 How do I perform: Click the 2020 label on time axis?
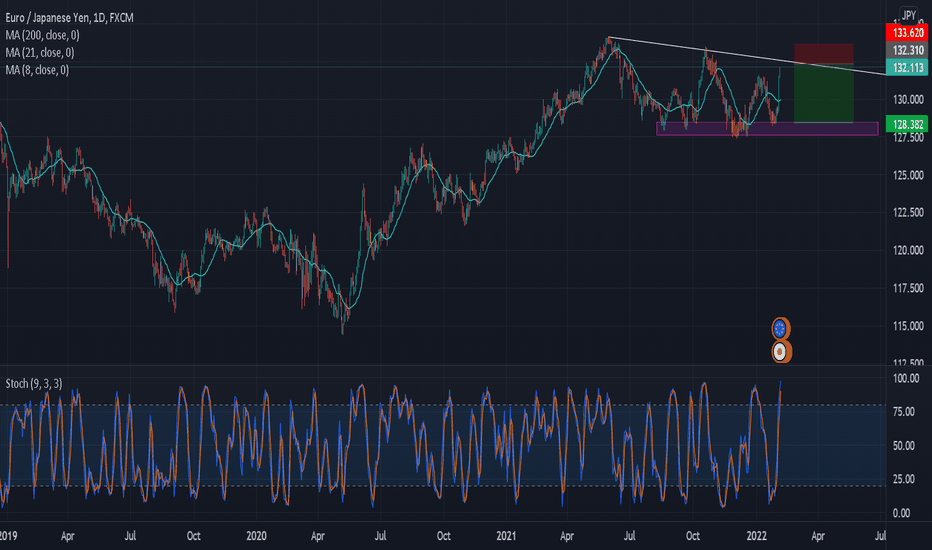(x=256, y=536)
